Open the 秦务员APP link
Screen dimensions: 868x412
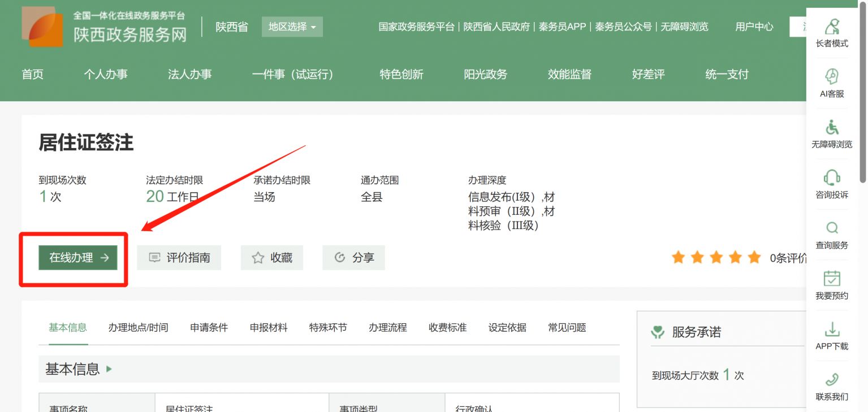point(562,27)
